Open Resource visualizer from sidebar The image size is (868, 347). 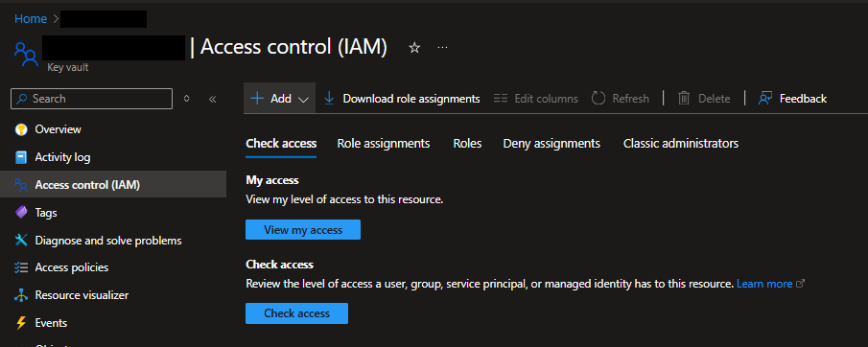(x=82, y=295)
